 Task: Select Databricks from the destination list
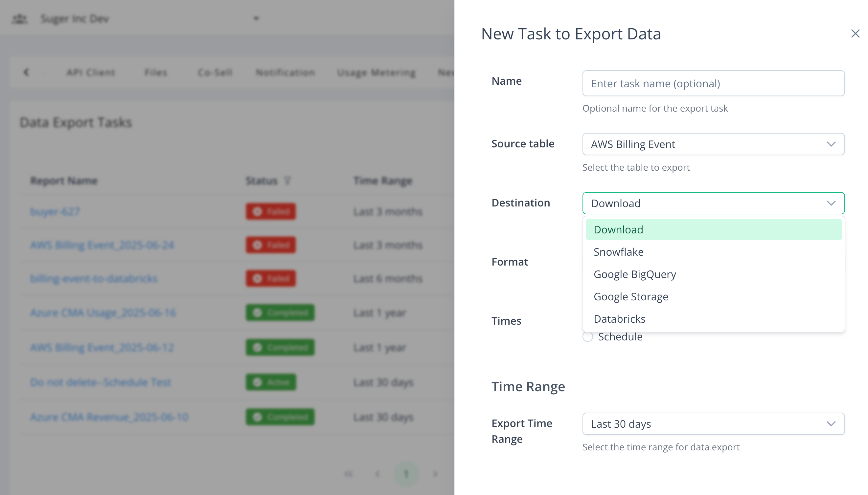[619, 318]
